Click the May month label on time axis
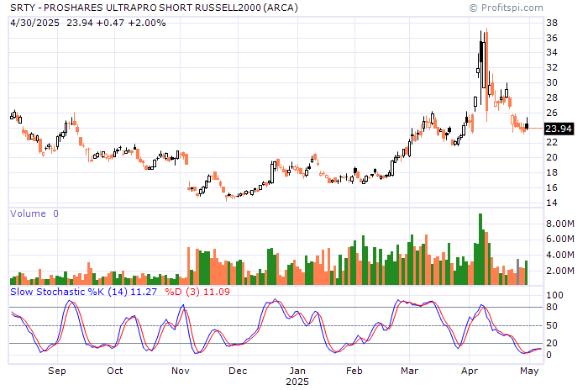The width and height of the screenshot is (588, 390). point(529,372)
